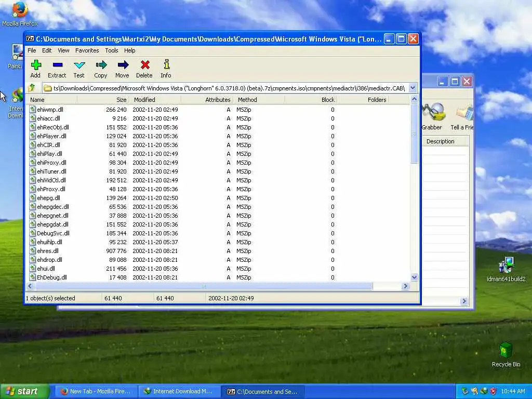Screen dimensions: 532x399
Task: Sort by the Name column header
Action: pos(52,100)
